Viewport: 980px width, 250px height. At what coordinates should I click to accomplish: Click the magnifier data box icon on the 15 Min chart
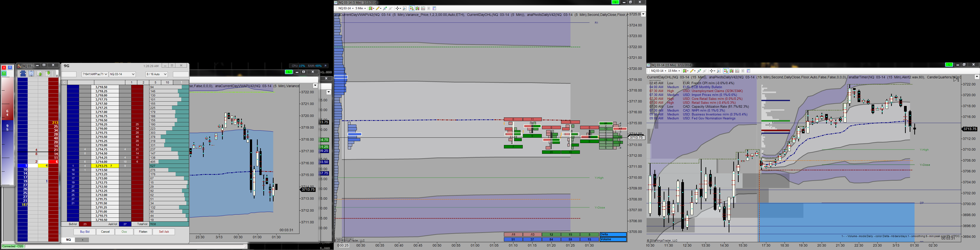719,71
